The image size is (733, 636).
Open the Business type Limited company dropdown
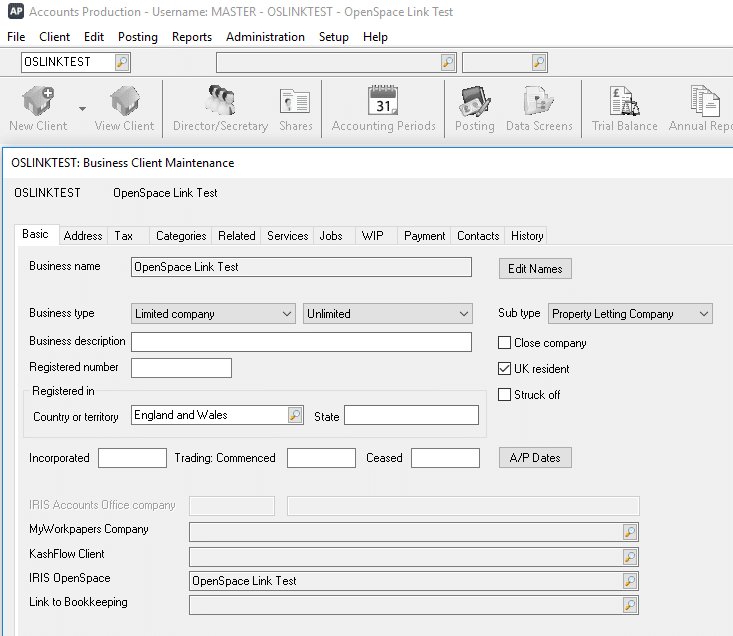click(x=213, y=314)
